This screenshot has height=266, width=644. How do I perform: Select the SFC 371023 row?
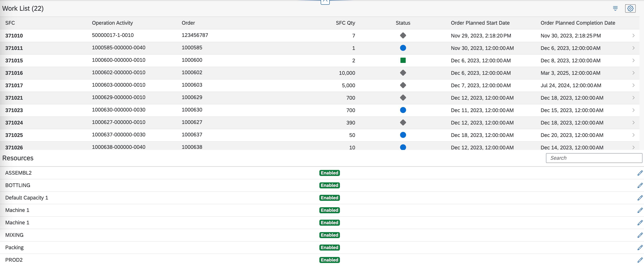pos(14,110)
